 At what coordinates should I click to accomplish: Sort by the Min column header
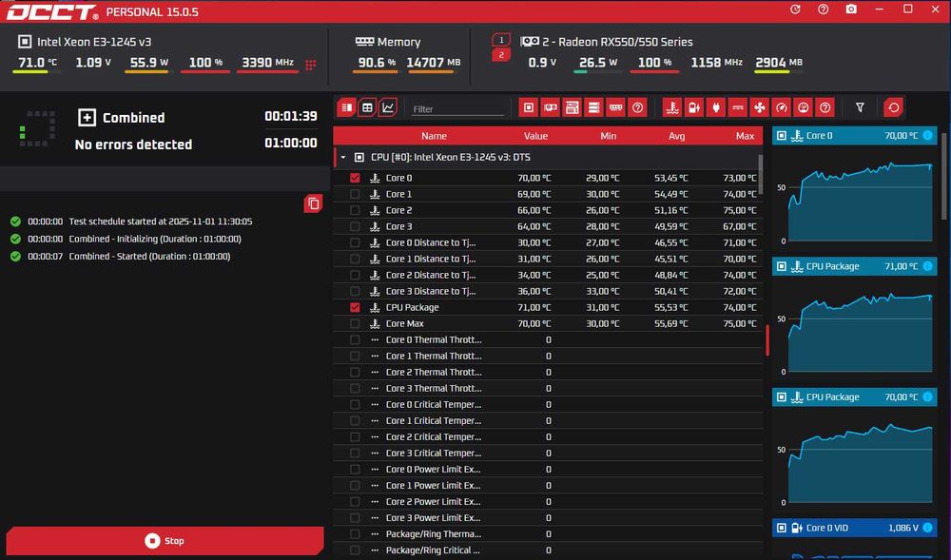click(x=609, y=136)
